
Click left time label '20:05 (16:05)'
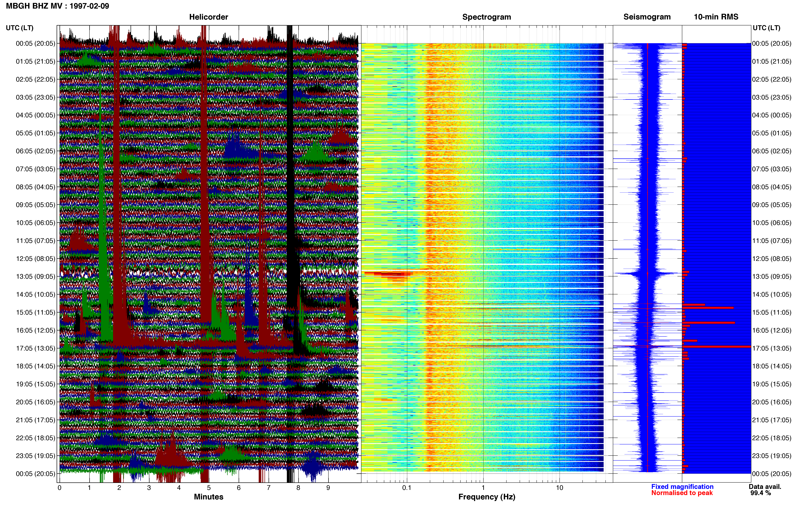pyautogui.click(x=35, y=402)
